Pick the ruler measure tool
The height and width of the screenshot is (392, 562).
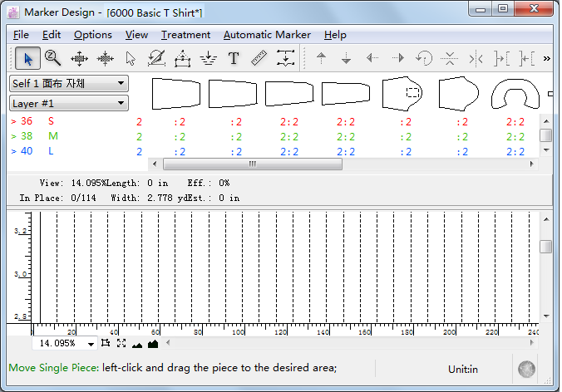(x=259, y=58)
